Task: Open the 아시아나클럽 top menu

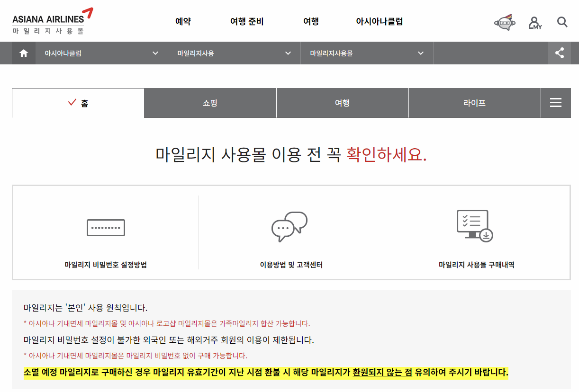Action: click(x=379, y=21)
